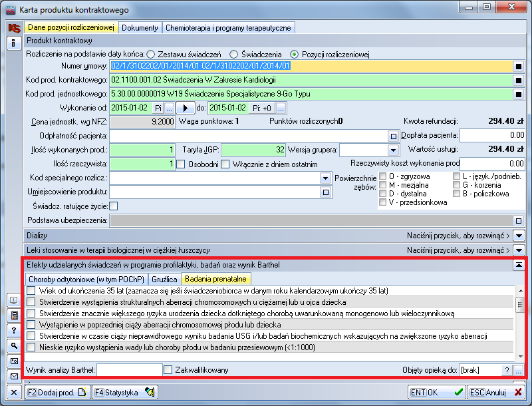The width and height of the screenshot is (532, 406).
Task: Open lookup square for Kod prod. kontraktowego
Action: click(519, 81)
